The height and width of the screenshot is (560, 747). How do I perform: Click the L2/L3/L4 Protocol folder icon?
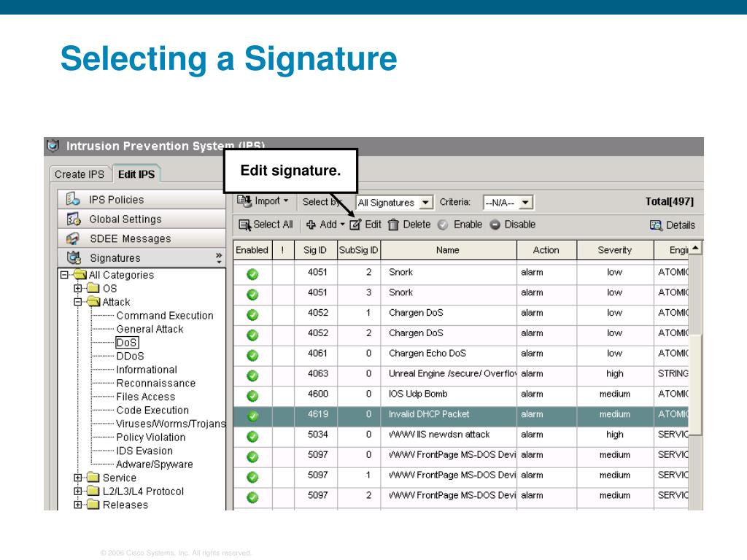coord(93,491)
